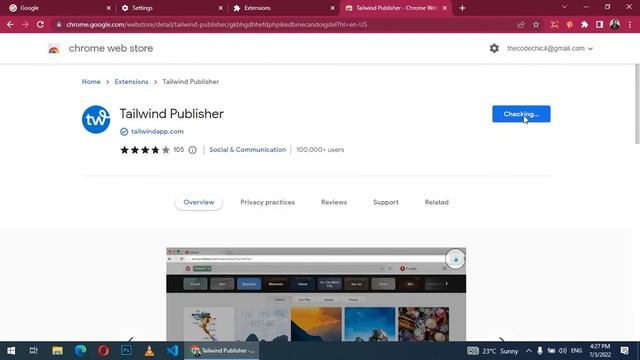Open Chrome Web Store settings gear
Screen dimensions: 640x360
(494, 48)
